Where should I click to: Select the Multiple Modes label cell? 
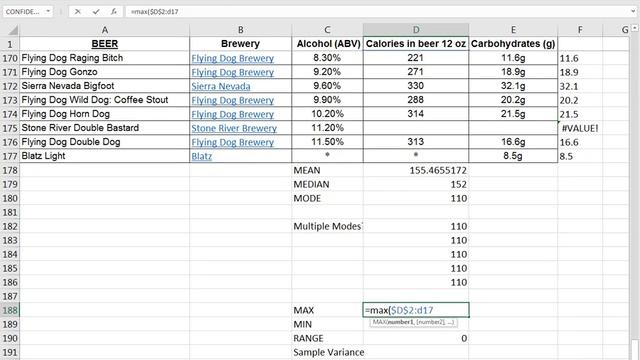click(x=327, y=227)
